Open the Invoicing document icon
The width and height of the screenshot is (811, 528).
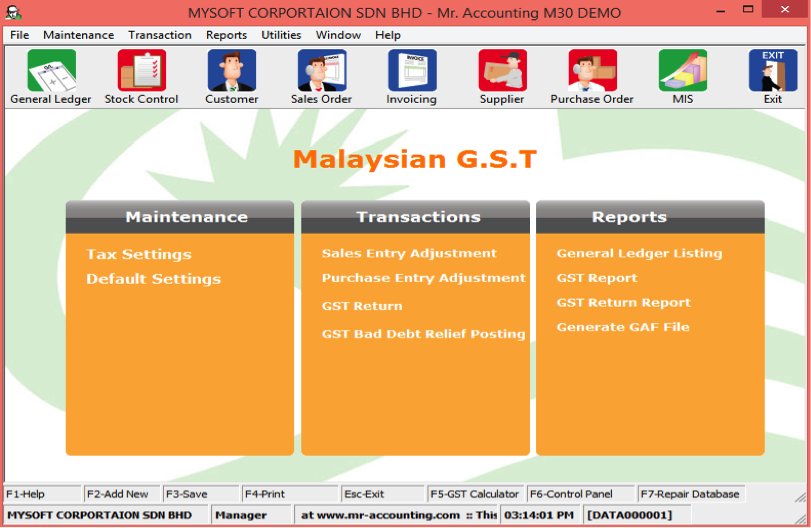pyautogui.click(x=412, y=71)
